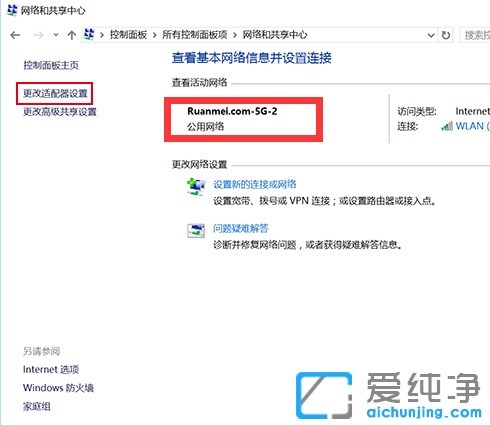The width and height of the screenshot is (490, 425).
Task: Click the WLAN signal strength icon
Action: (x=447, y=126)
